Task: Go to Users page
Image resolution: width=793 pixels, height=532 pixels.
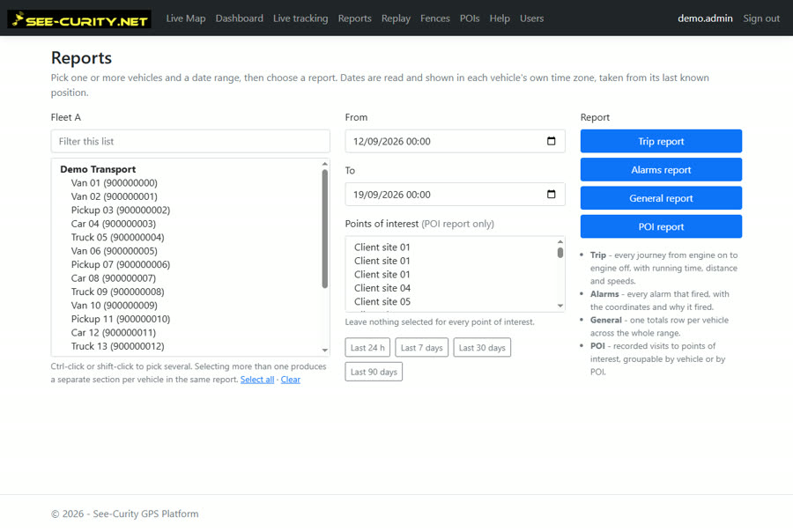Action: [531, 18]
